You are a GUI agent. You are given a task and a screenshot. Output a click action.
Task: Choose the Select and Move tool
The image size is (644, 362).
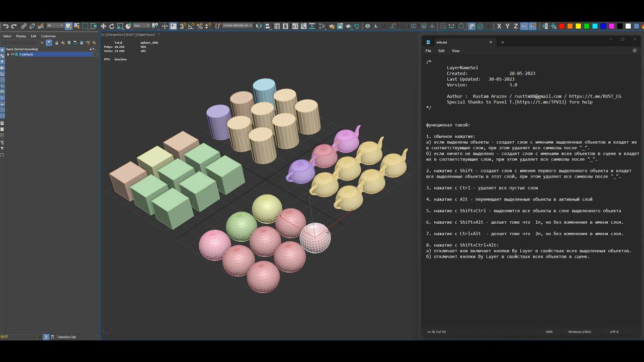pyautogui.click(x=103, y=26)
